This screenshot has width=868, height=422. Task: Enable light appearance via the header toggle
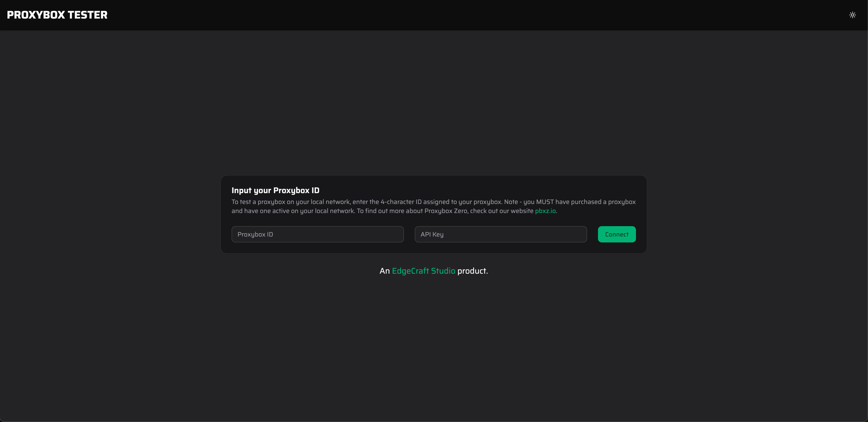click(x=852, y=14)
